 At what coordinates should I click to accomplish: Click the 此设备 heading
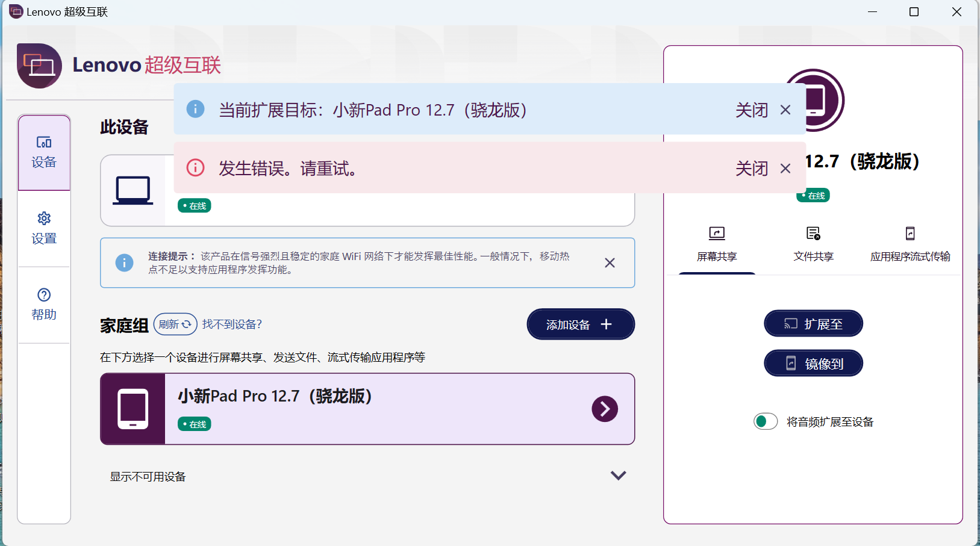tap(124, 127)
